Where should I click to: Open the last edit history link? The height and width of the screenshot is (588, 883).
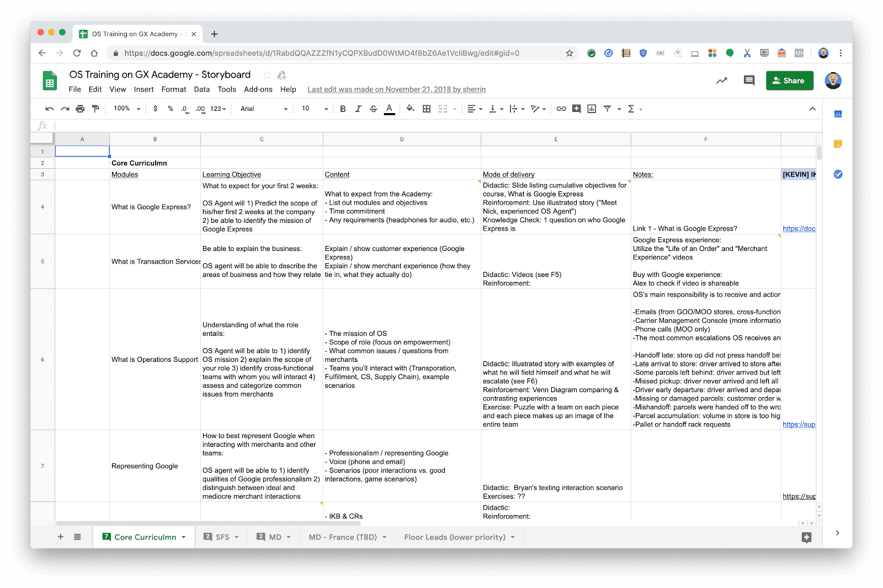pos(396,89)
